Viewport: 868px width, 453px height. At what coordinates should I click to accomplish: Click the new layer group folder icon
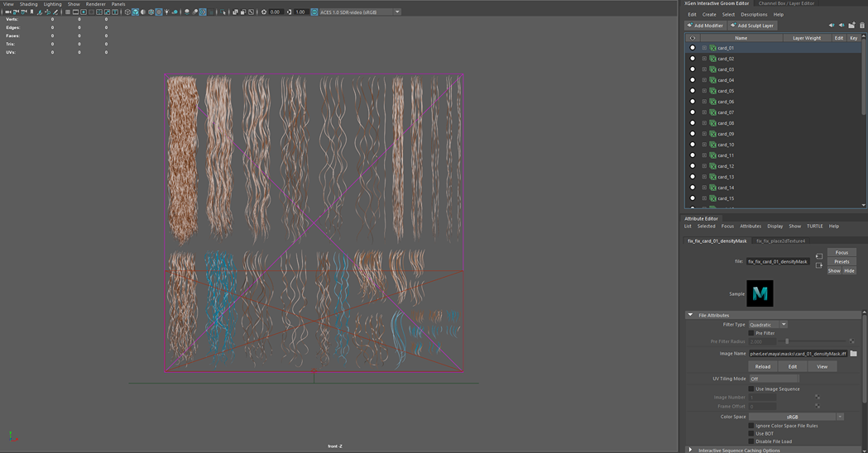tap(851, 26)
